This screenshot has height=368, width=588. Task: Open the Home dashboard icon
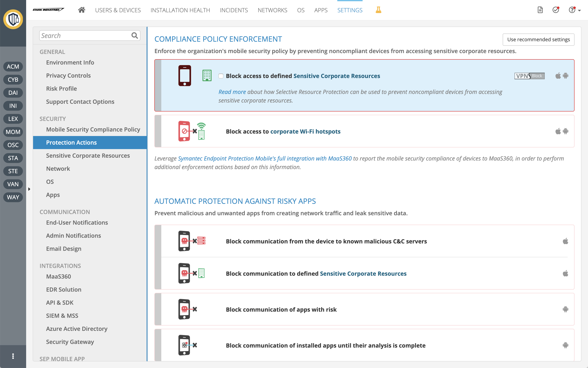pos(81,10)
